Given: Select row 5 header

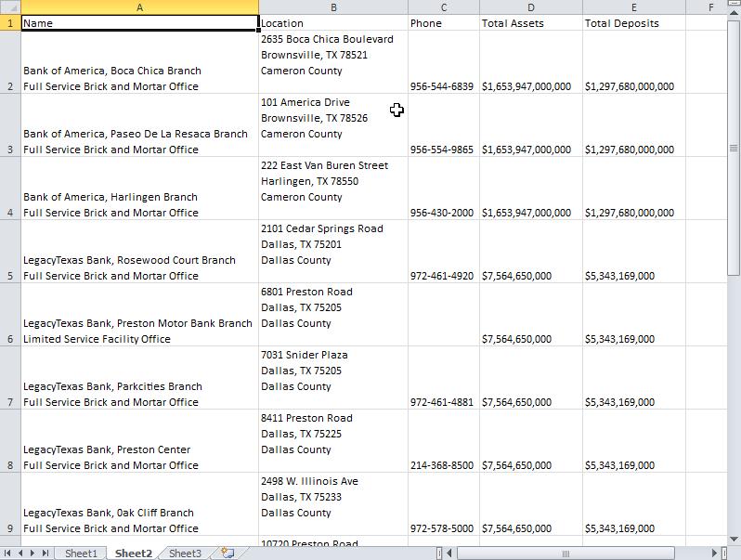Looking at the screenshot, I should 10,276.
